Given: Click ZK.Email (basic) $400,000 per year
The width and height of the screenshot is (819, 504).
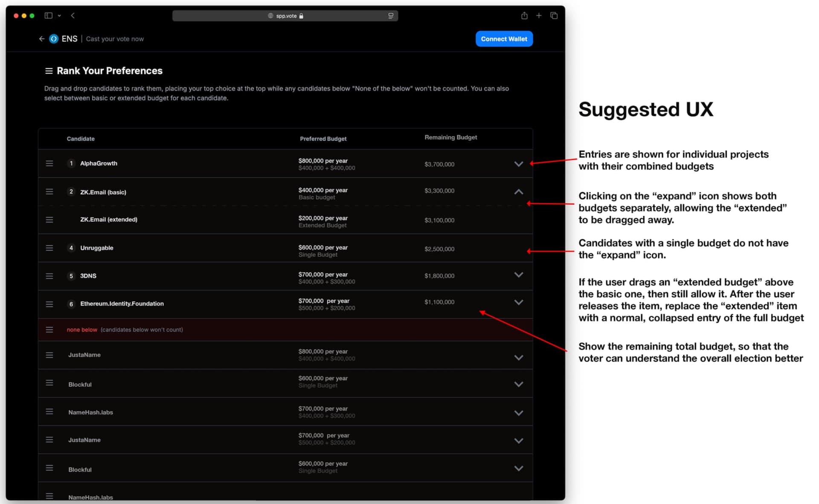Looking at the screenshot, I should pos(323,190).
